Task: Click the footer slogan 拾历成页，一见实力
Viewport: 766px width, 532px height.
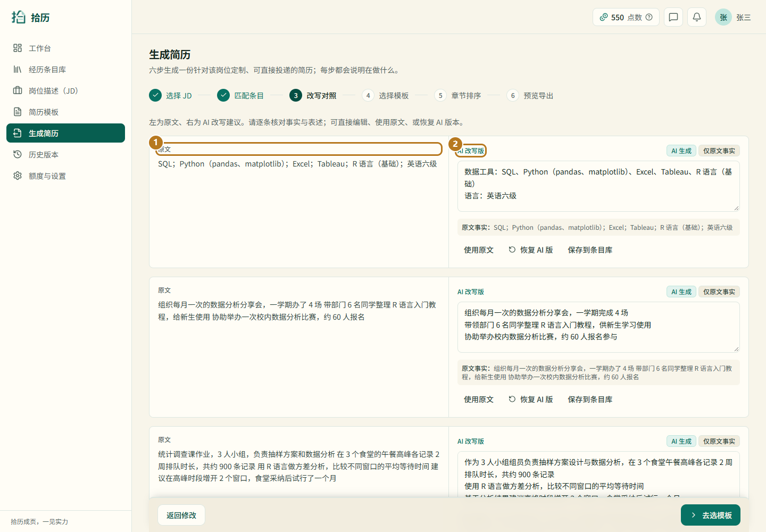Action: 39,521
